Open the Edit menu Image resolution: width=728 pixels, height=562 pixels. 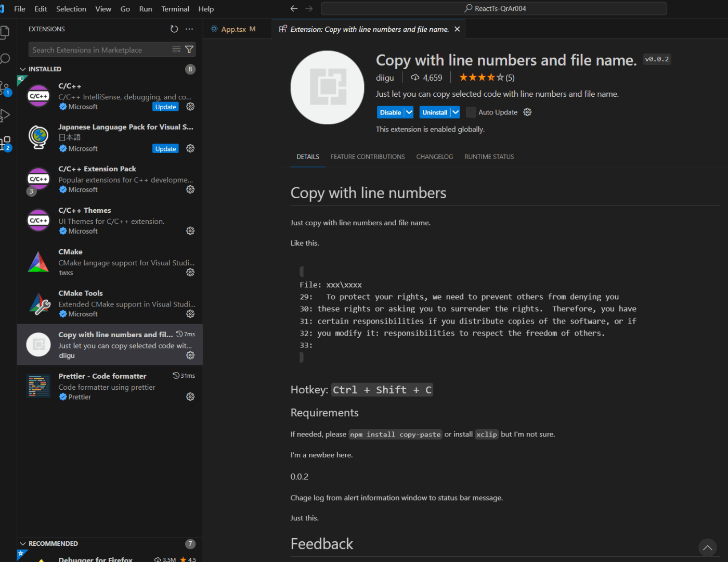click(x=41, y=9)
